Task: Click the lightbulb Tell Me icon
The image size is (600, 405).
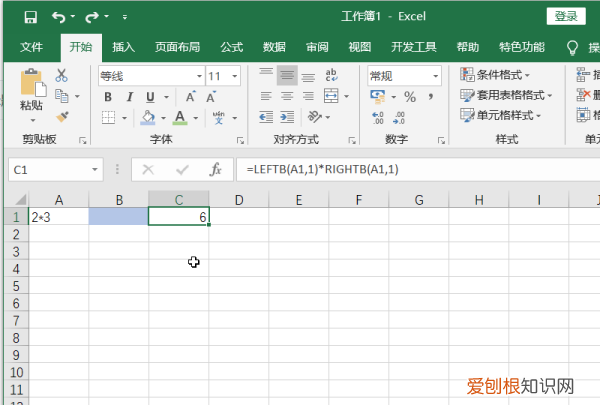Action: [x=572, y=48]
